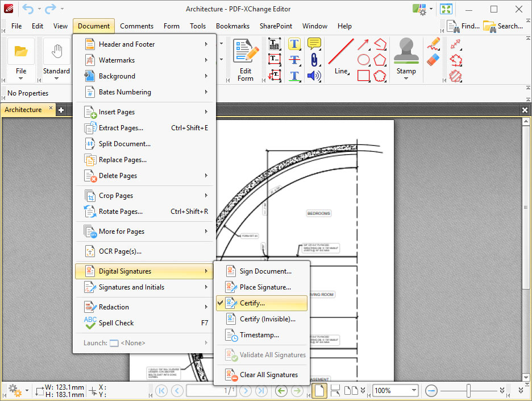
Task: Click Timestamp... in signatures submenu
Action: (x=261, y=335)
